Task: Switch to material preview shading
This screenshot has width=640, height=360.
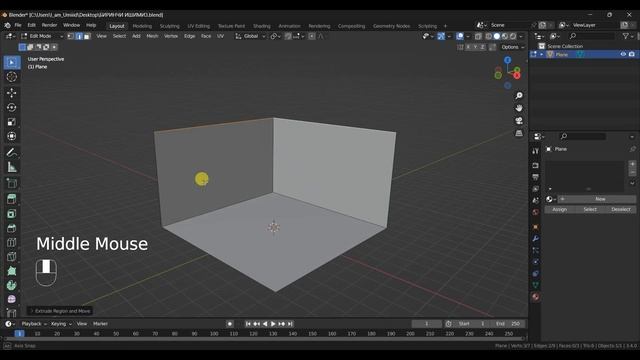Action: (505, 36)
